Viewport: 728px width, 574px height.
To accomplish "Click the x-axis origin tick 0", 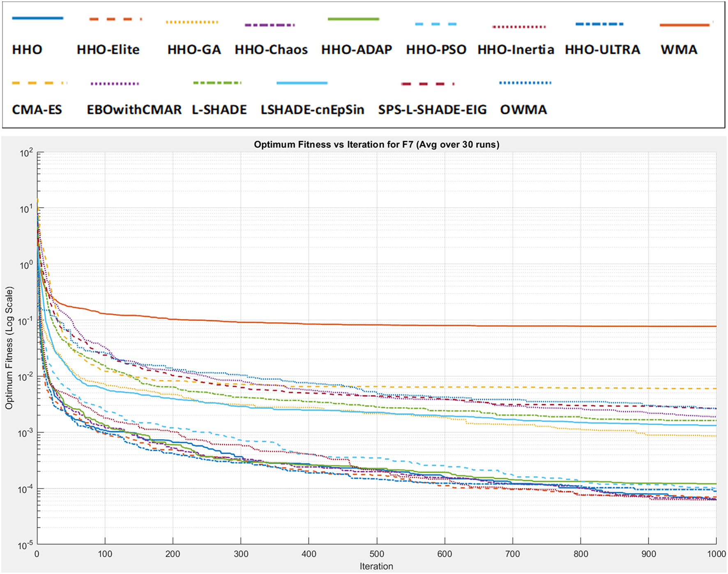I will coord(37,554).
